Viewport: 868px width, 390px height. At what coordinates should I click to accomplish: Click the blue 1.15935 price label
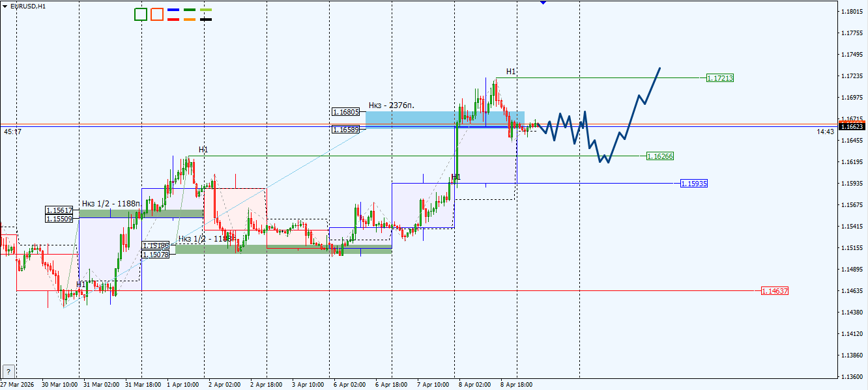click(x=694, y=184)
